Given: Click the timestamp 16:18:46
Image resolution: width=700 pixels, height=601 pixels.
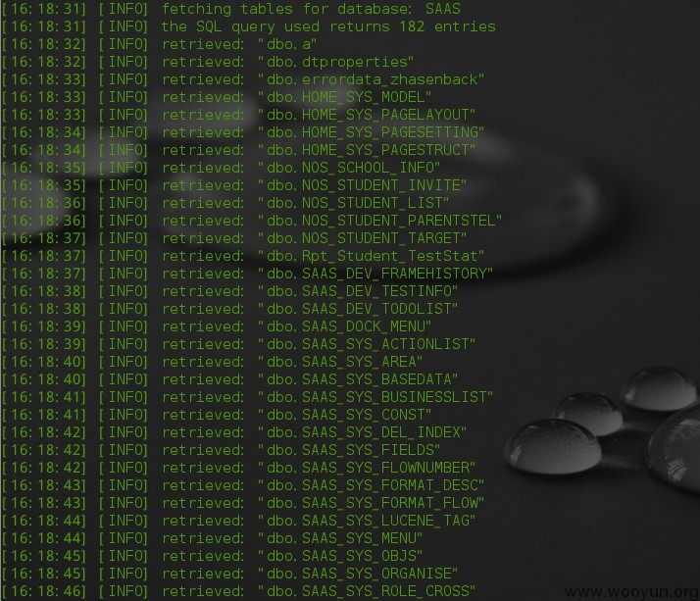Looking at the screenshot, I should [44, 591].
